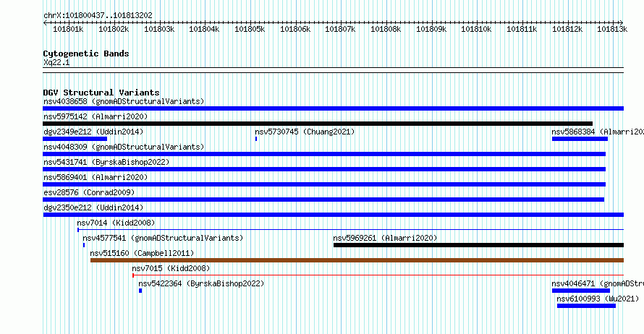Screen dimensions: 644x334
Task: Open esv28576 (Conrad2009) variant label
Action: click(89, 192)
